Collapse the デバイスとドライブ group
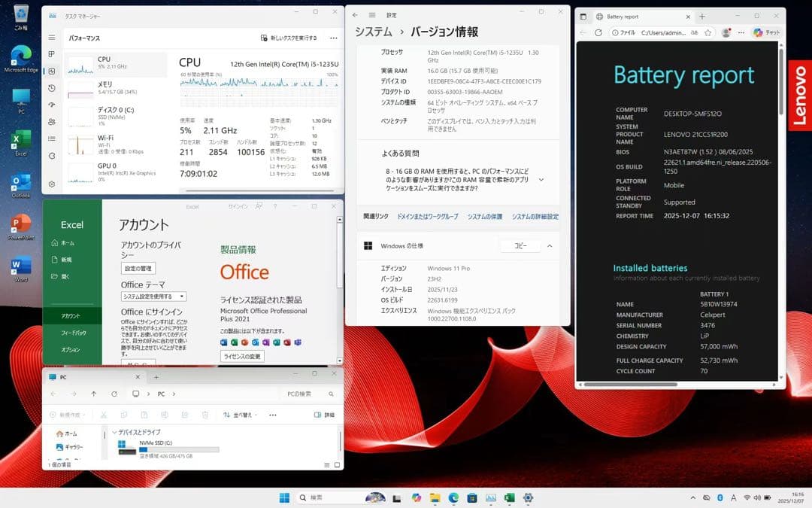Image resolution: width=812 pixels, height=508 pixels. [115, 432]
